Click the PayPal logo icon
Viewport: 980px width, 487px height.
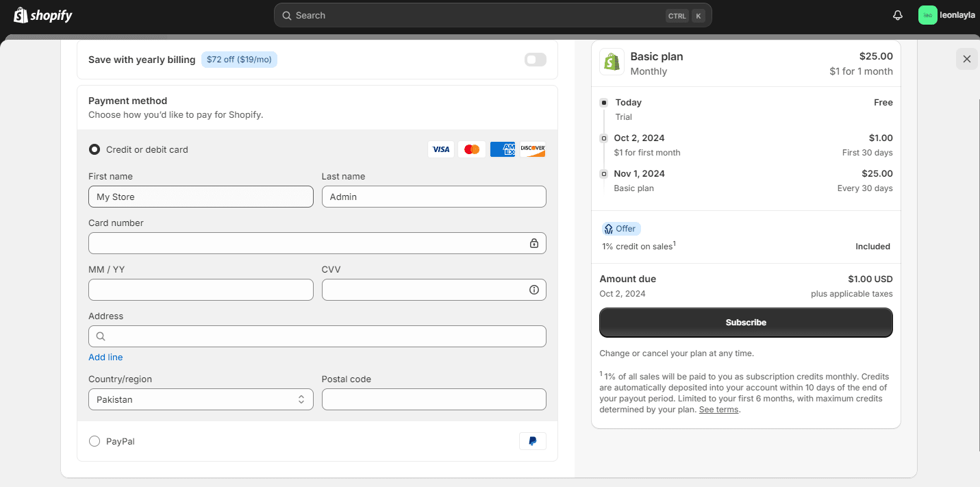click(533, 441)
